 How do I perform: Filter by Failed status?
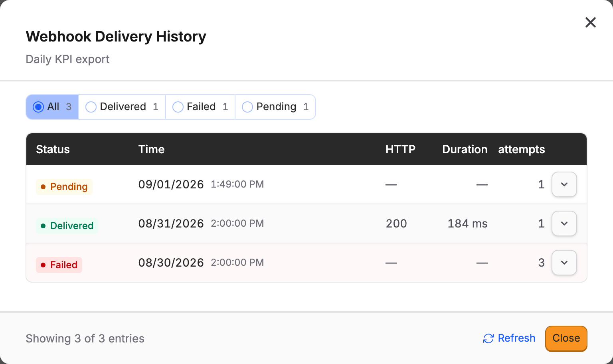pyautogui.click(x=200, y=107)
